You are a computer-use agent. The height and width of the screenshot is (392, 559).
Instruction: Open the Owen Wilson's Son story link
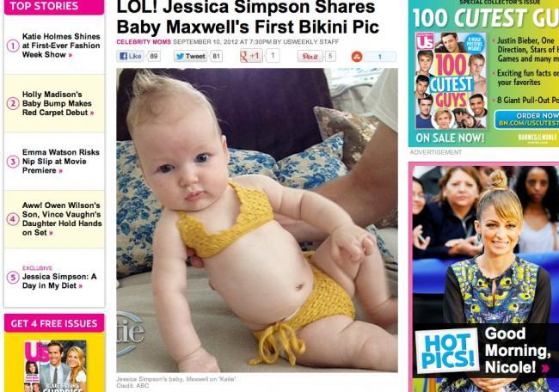[62, 219]
